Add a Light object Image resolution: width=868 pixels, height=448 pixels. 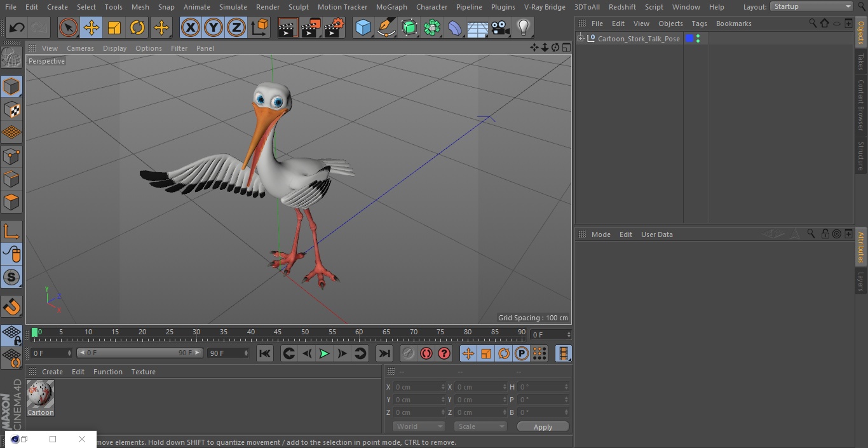[524, 27]
